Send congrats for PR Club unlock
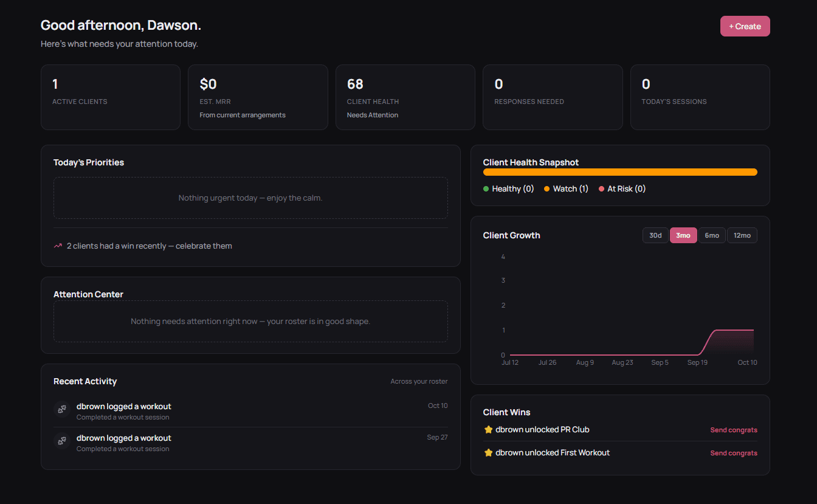The image size is (817, 504). [734, 430]
